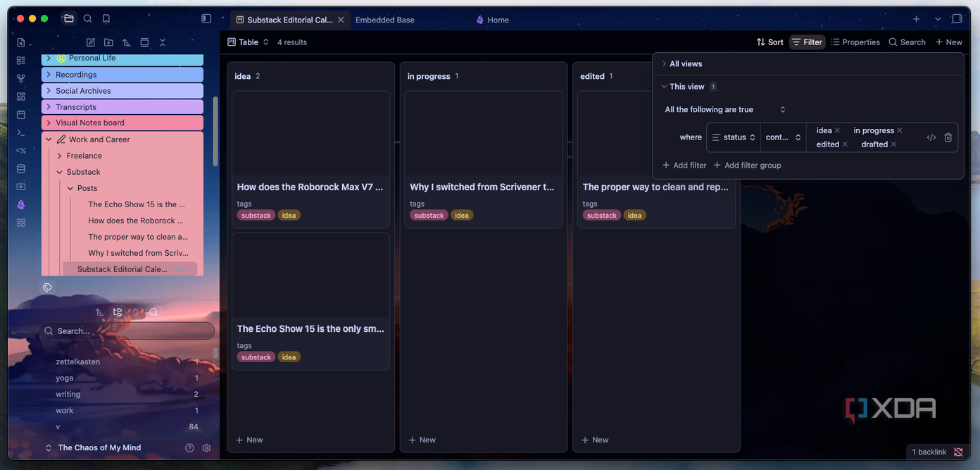Open command palette ribbon icon

coord(21,132)
